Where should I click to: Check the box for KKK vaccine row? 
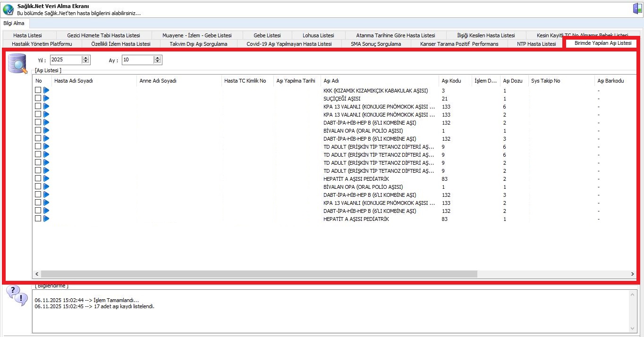(x=38, y=90)
